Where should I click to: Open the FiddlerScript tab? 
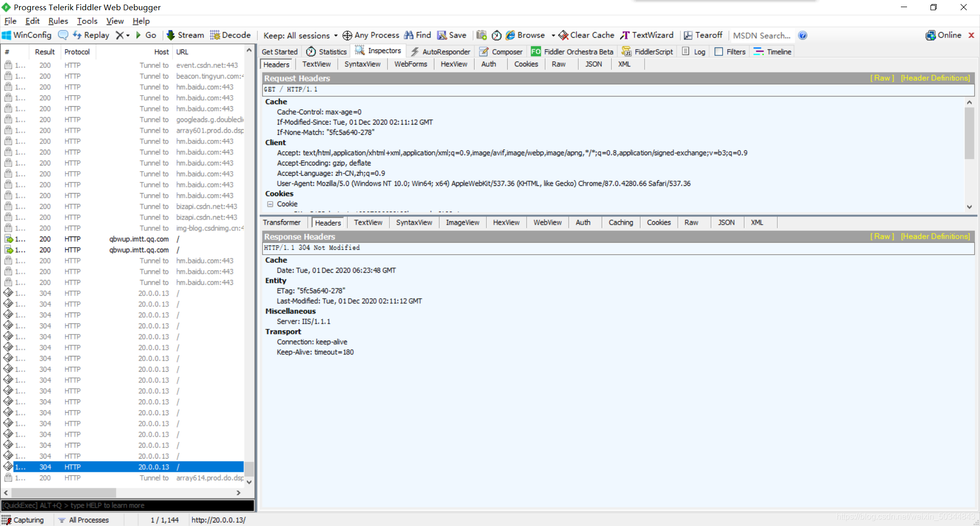(647, 52)
